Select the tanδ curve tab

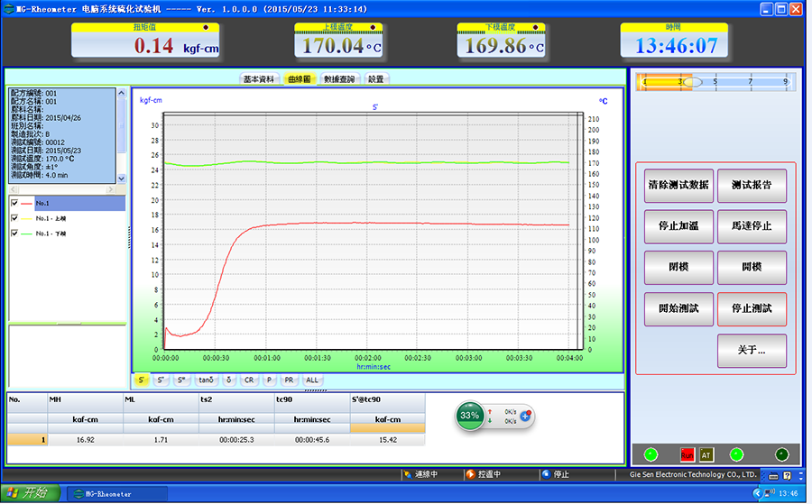pyautogui.click(x=206, y=380)
